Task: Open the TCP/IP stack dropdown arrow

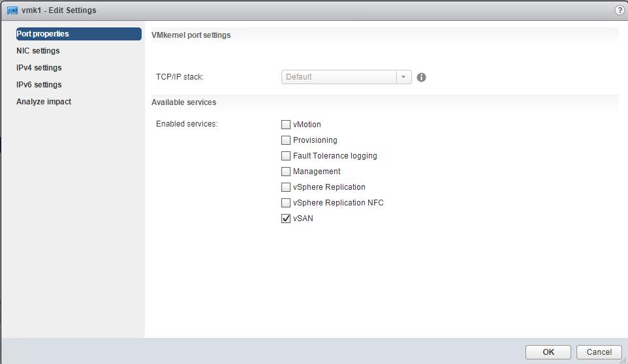Action: 403,77
